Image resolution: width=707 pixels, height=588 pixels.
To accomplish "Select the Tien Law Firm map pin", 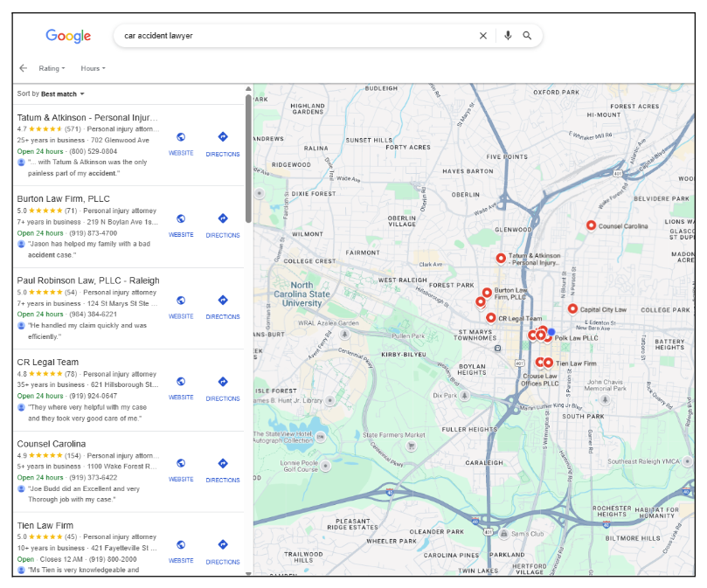I will pos(548,363).
